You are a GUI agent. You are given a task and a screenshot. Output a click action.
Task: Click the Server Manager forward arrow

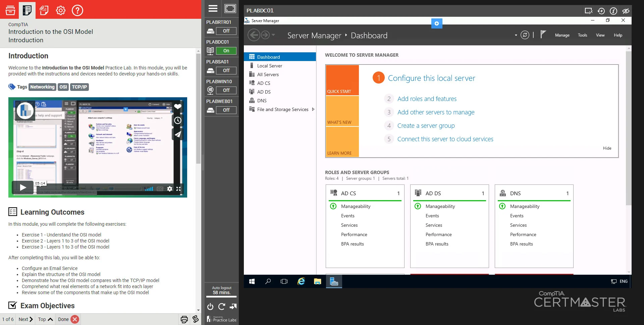point(265,35)
